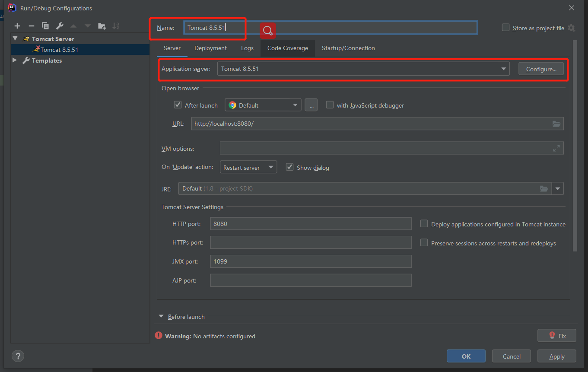Enable with JavaScript debugger checkbox
The height and width of the screenshot is (372, 588).
tap(330, 105)
